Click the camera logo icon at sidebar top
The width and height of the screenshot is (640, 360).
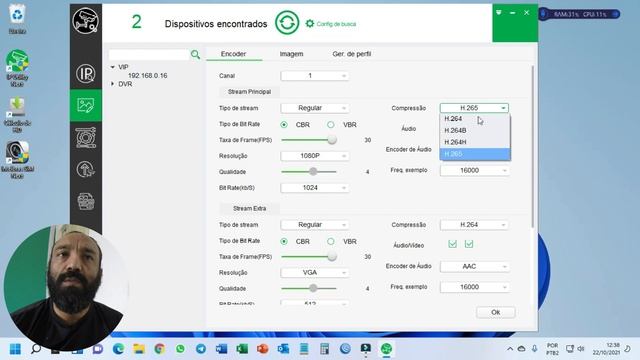point(85,20)
